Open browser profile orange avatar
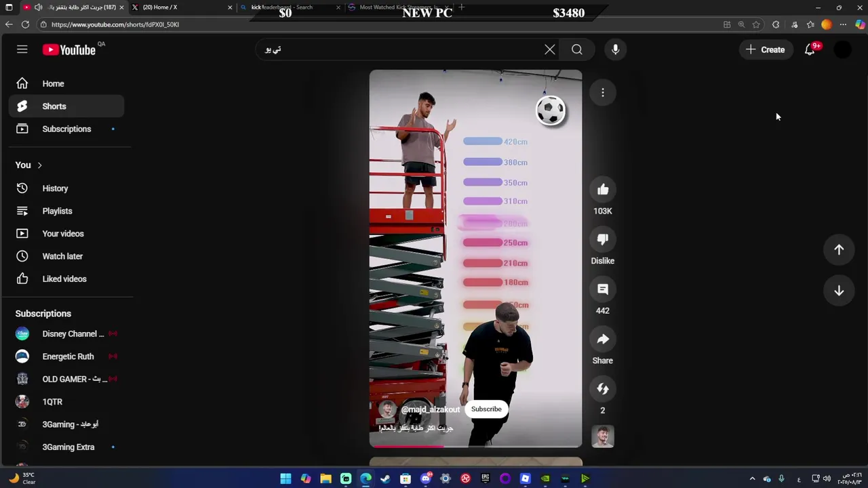The width and height of the screenshot is (868, 488). (826, 24)
